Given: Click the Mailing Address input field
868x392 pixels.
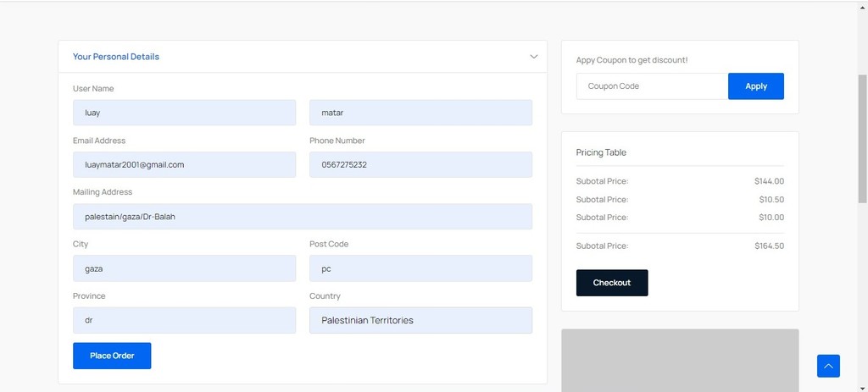Looking at the screenshot, I should 303,217.
